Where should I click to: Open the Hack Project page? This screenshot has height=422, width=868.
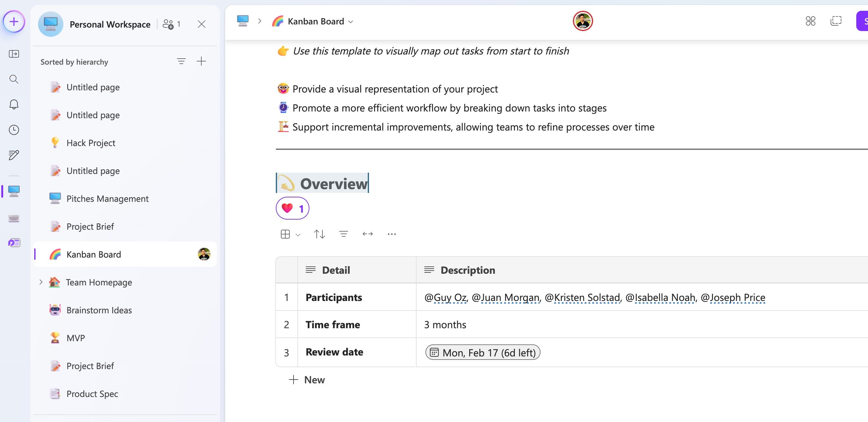(x=91, y=143)
